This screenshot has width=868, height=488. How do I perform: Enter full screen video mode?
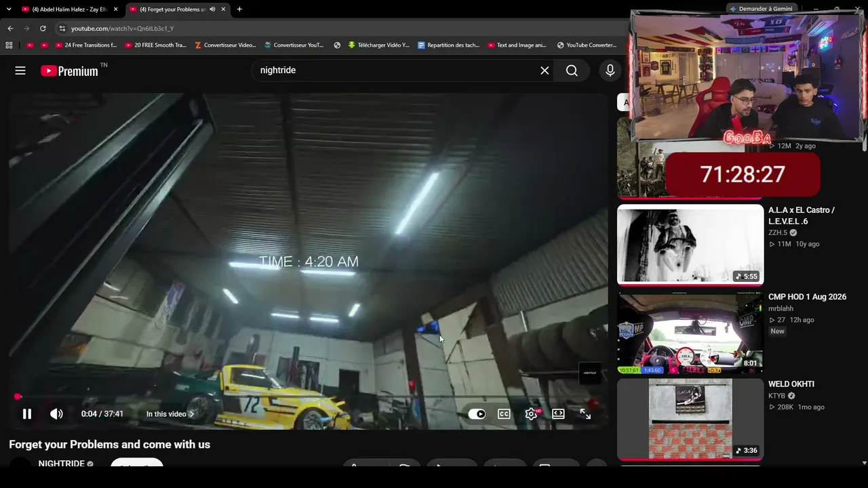coord(585,414)
